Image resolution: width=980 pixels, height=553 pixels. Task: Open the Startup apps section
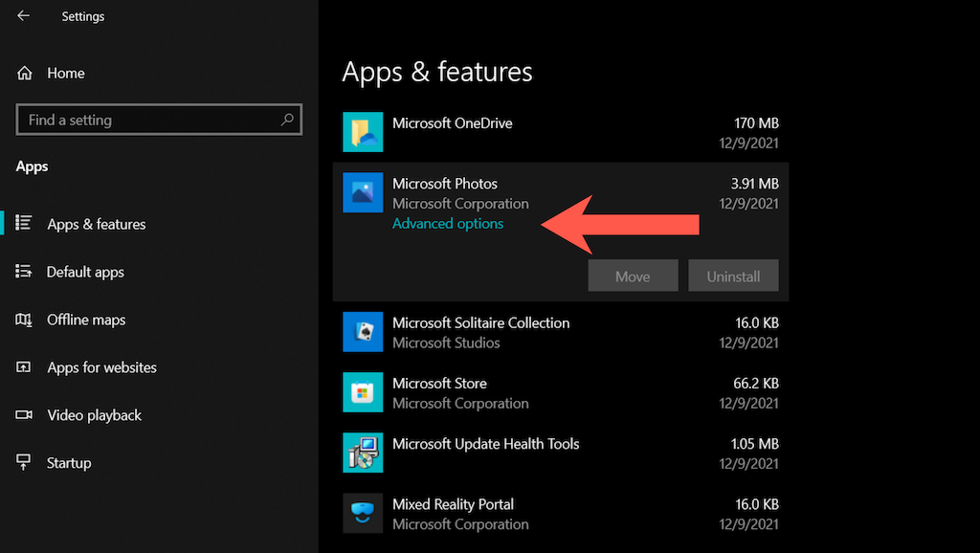tap(69, 463)
